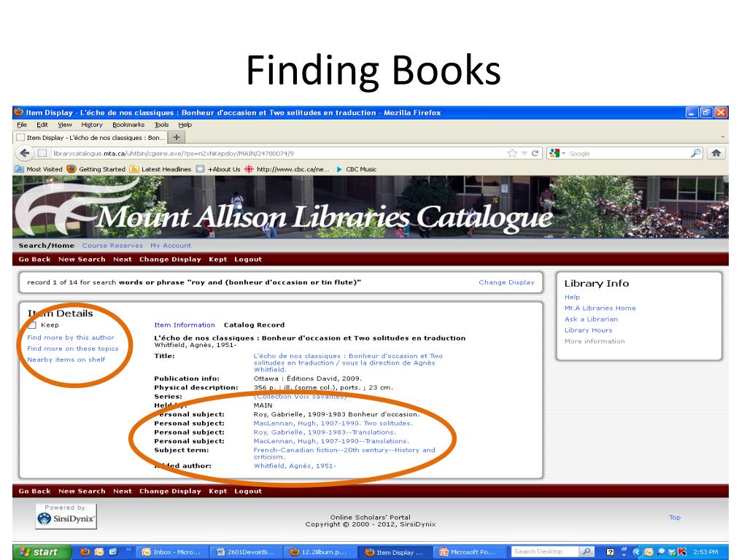Open the www.cbc.ca bookmark

[x=287, y=169]
